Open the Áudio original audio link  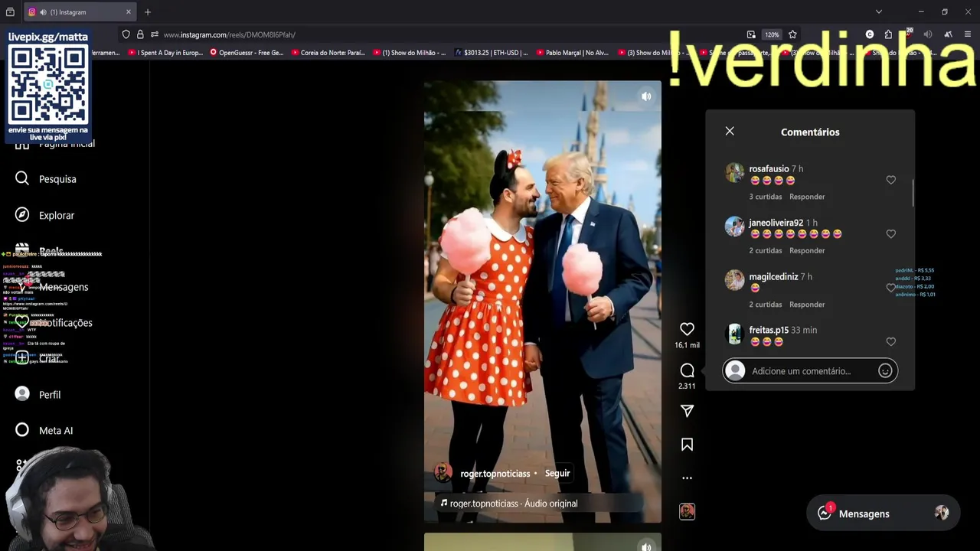pyautogui.click(x=514, y=504)
